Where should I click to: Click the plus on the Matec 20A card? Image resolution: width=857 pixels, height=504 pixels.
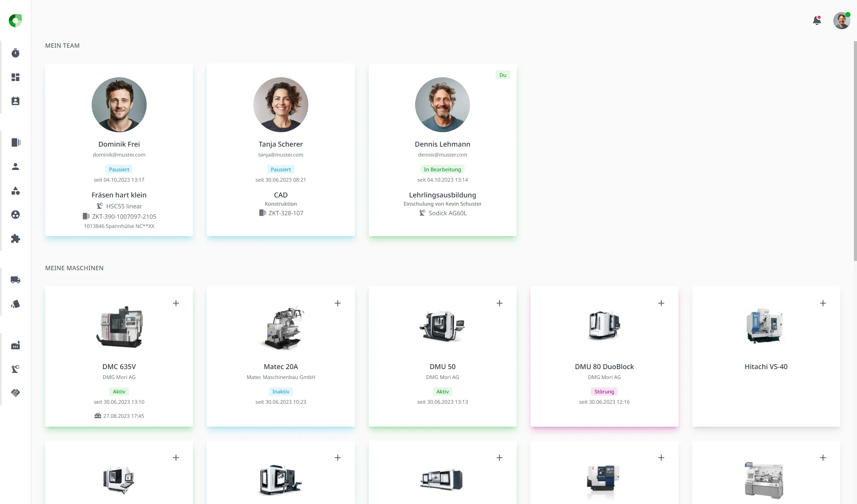[338, 303]
